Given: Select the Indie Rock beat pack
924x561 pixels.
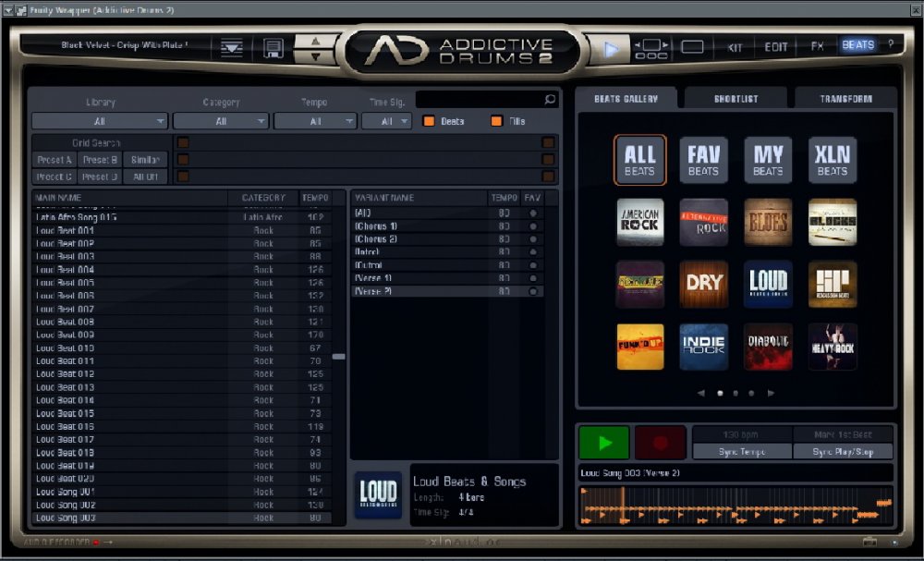Looking at the screenshot, I should [x=703, y=347].
